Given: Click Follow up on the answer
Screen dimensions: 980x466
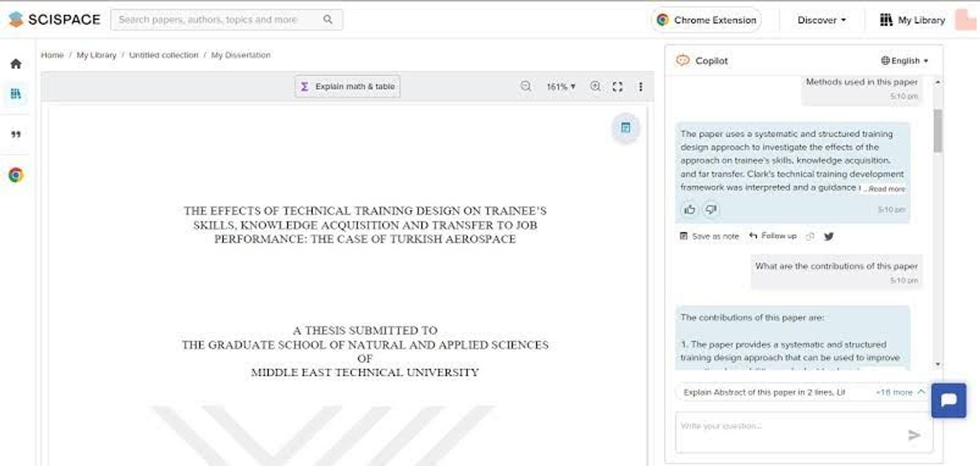Looking at the screenshot, I should pos(773,236).
